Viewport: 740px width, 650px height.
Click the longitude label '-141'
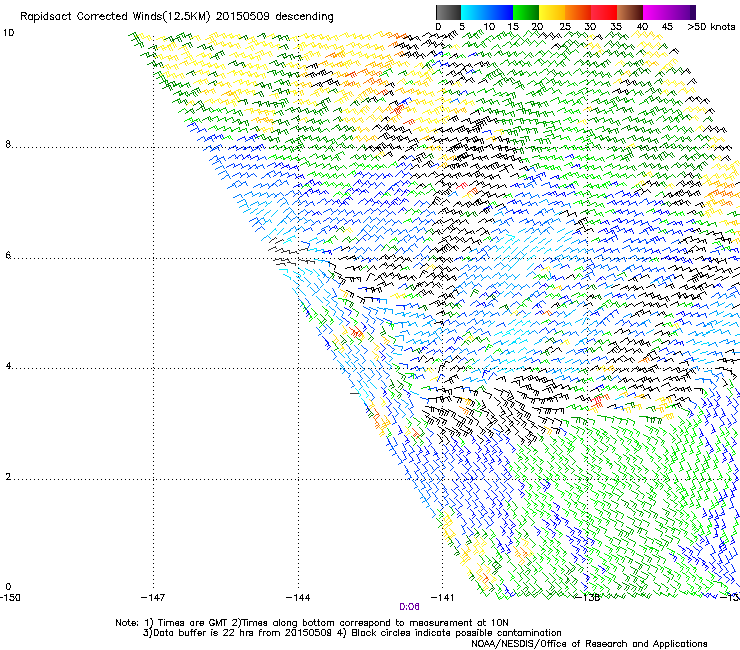[442, 598]
